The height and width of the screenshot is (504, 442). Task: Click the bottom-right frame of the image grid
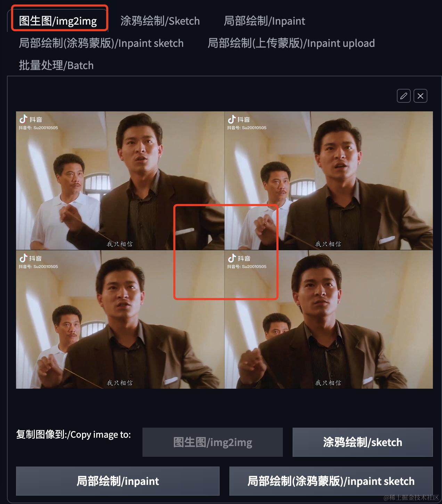tap(329, 319)
